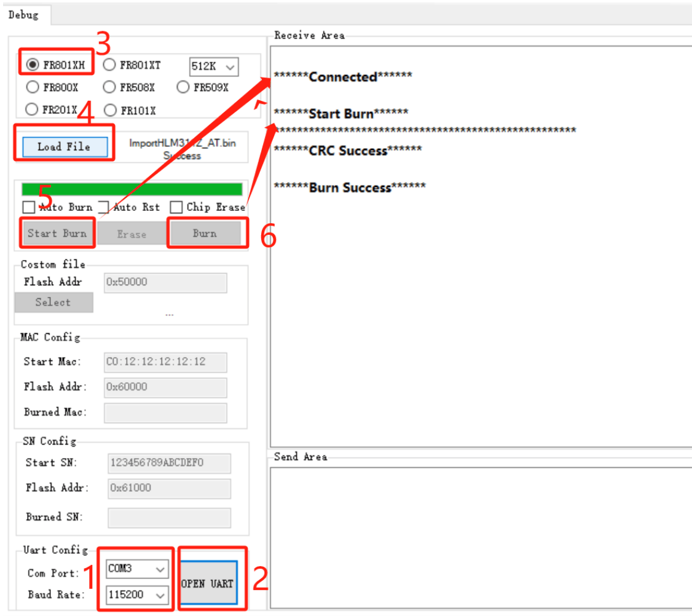Screen dimensions: 692x616
Task: Select the FR801XT chip option
Action: (x=109, y=65)
